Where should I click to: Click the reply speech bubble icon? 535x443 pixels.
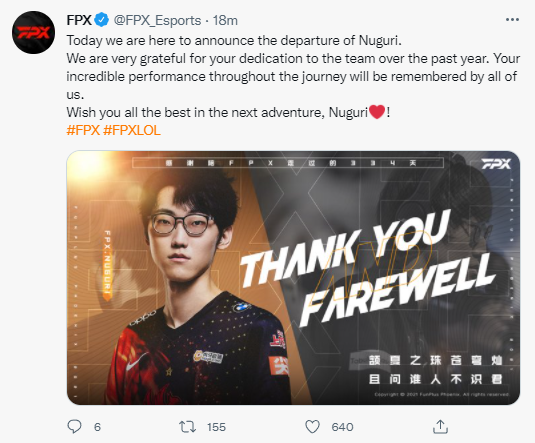click(x=74, y=427)
